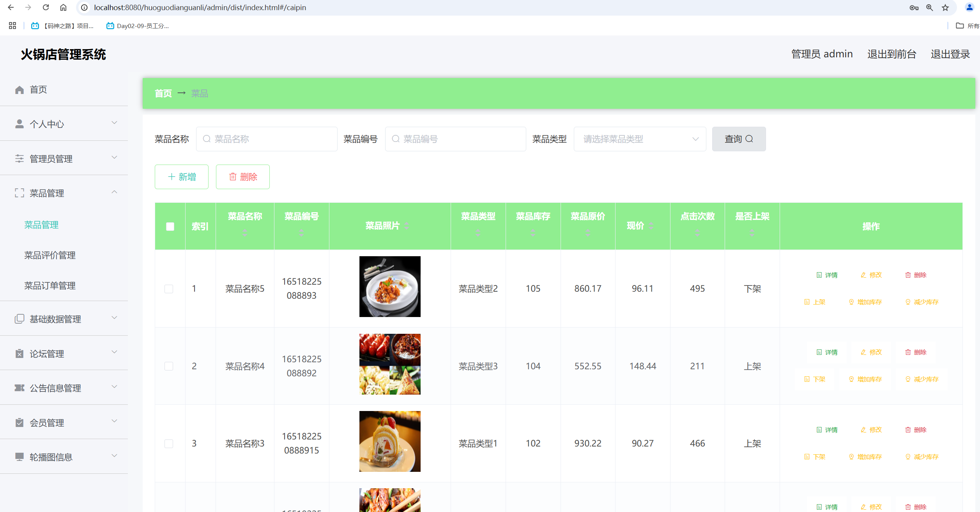
Task: Click the 新增 button
Action: point(181,177)
